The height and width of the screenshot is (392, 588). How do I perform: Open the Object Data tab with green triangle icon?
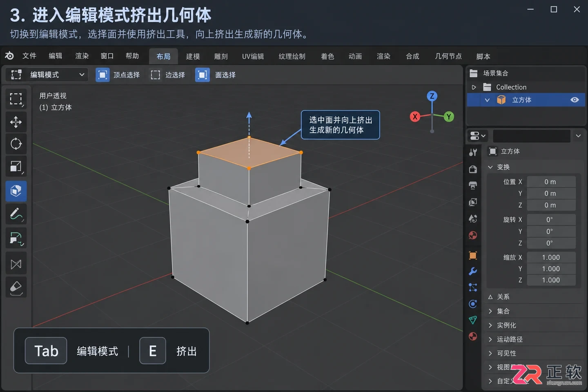(x=473, y=320)
